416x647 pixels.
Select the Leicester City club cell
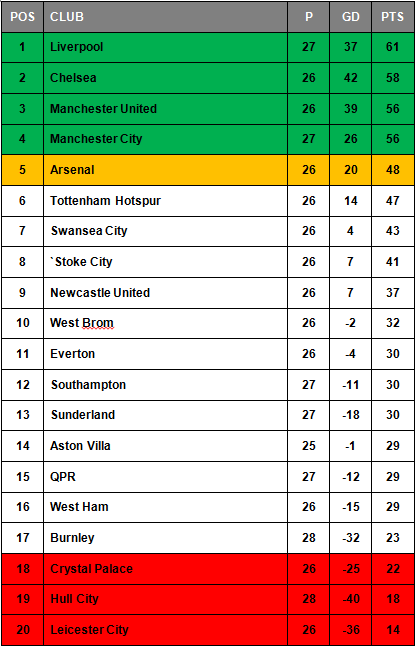click(x=165, y=630)
